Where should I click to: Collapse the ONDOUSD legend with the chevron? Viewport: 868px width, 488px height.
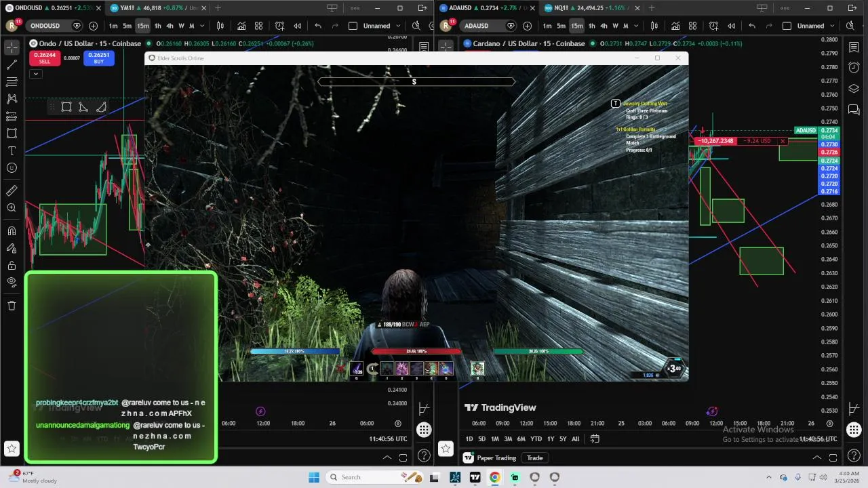point(36,74)
